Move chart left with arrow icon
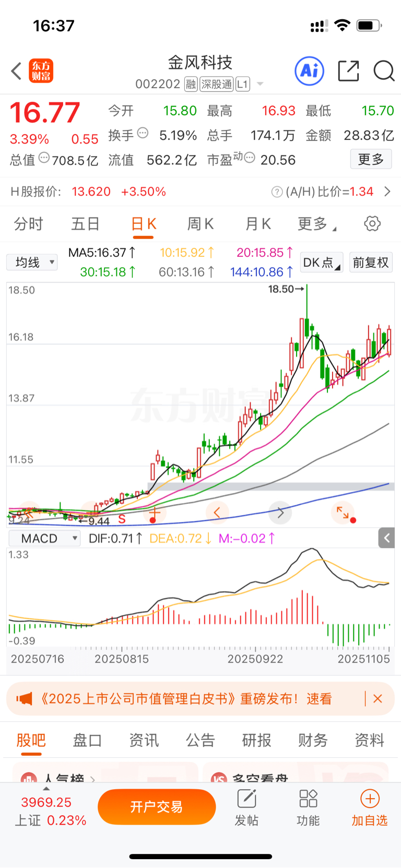Screen dimensions: 401x868 click(x=217, y=513)
